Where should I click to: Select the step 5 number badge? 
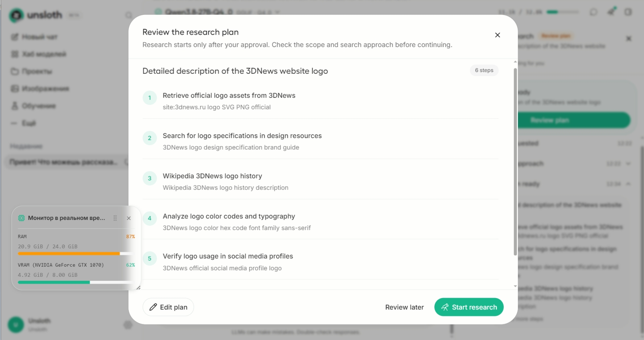(150, 258)
